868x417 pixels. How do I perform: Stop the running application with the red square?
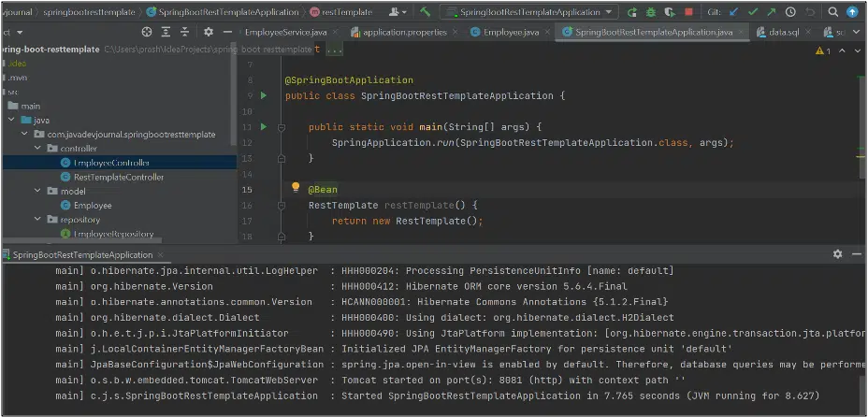pyautogui.click(x=689, y=12)
